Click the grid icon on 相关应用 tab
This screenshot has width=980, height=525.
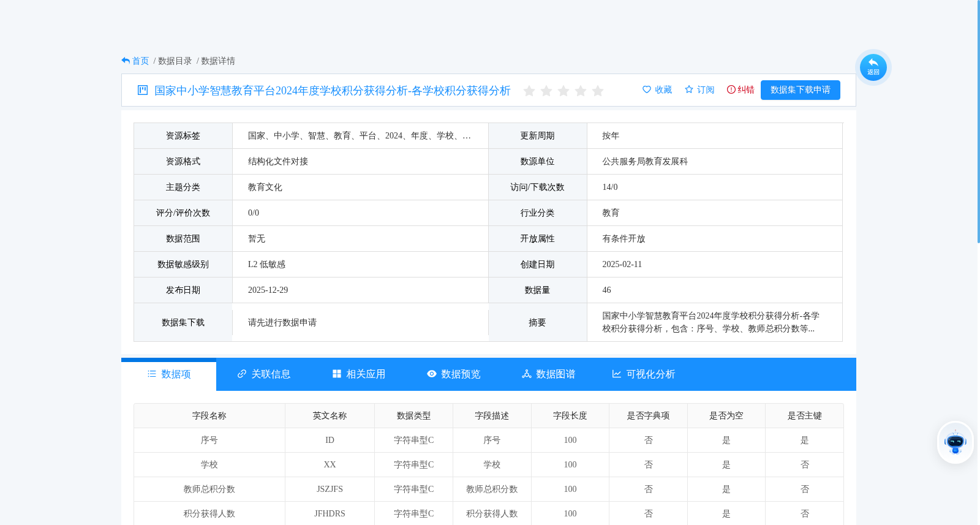337,374
